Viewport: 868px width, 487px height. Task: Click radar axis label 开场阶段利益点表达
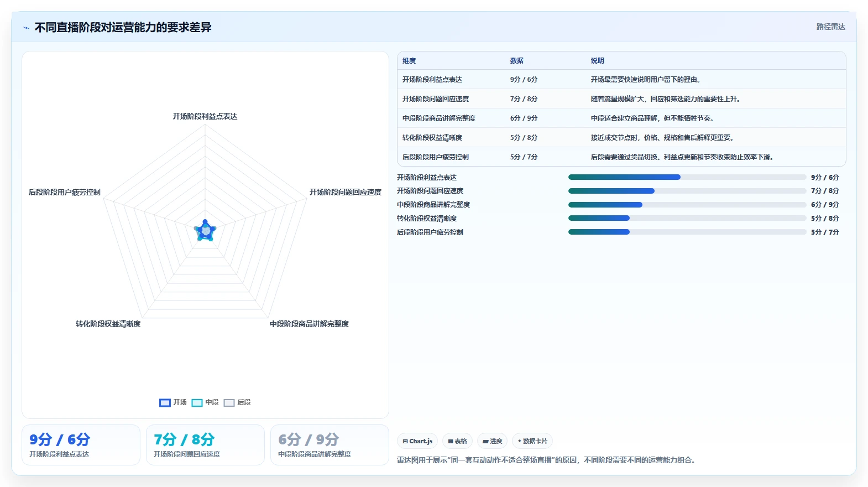tap(205, 116)
